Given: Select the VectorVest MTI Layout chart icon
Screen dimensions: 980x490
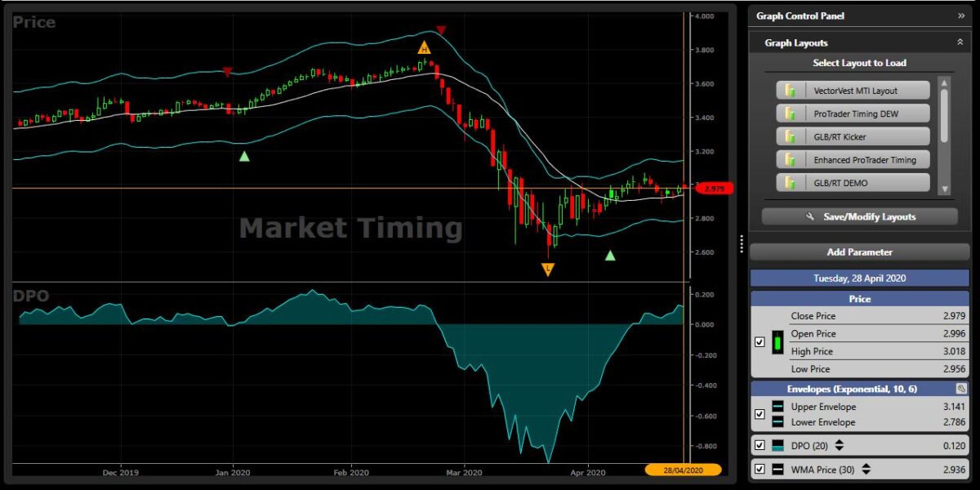Looking at the screenshot, I should [789, 90].
